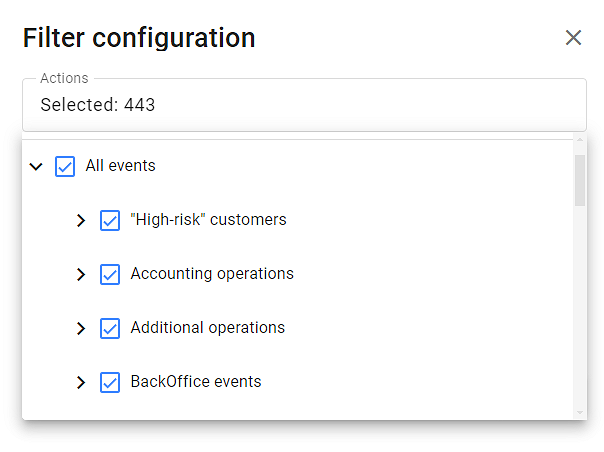
Task: Toggle the "High-risk" customers checkbox
Action: (110, 221)
